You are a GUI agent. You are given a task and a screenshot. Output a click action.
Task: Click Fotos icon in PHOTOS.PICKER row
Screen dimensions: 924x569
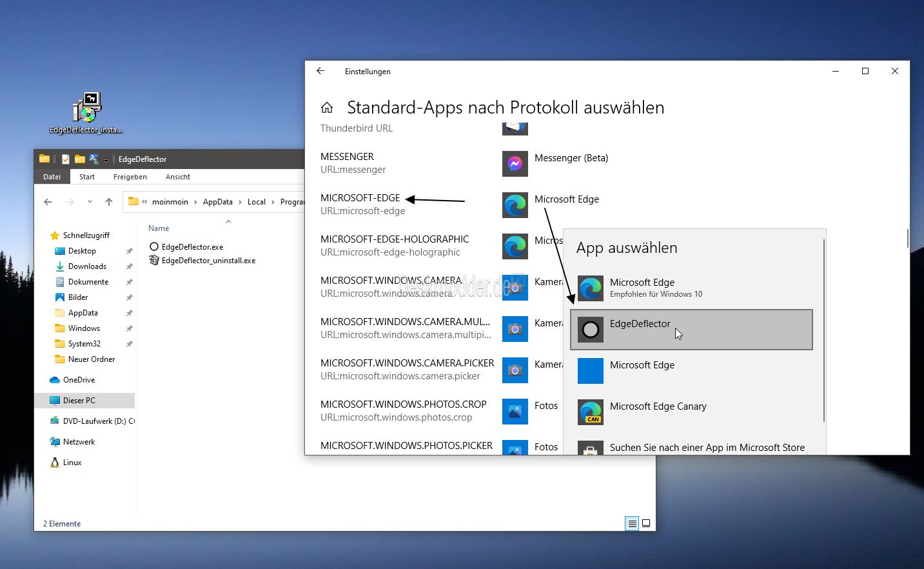(x=515, y=448)
